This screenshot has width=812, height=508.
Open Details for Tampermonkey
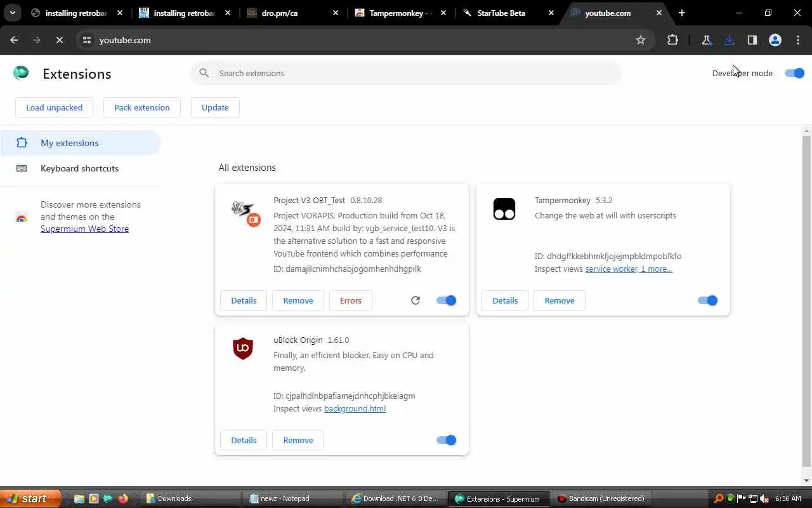(x=505, y=300)
